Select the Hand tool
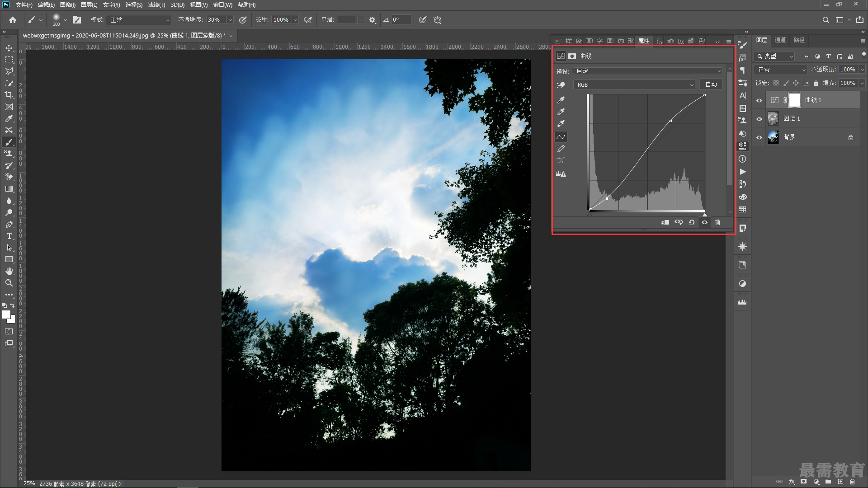The image size is (868, 488). click(9, 271)
